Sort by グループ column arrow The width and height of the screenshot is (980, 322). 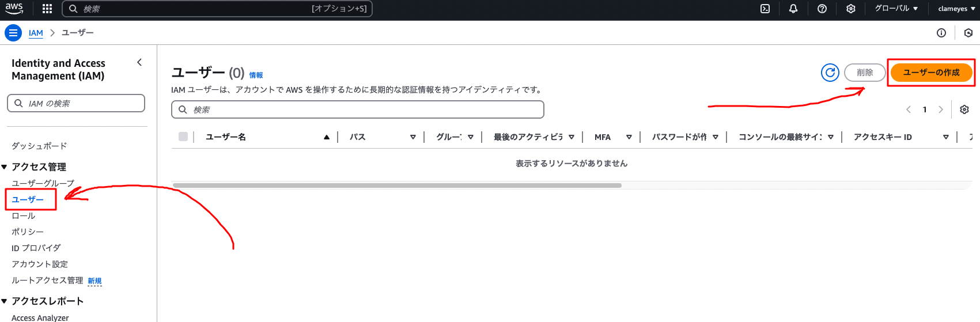click(x=471, y=137)
